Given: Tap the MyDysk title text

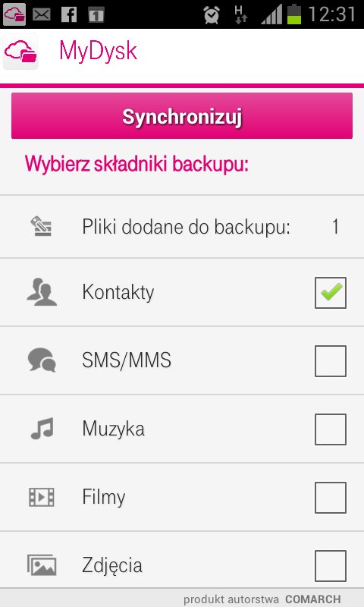Looking at the screenshot, I should coord(99,52).
